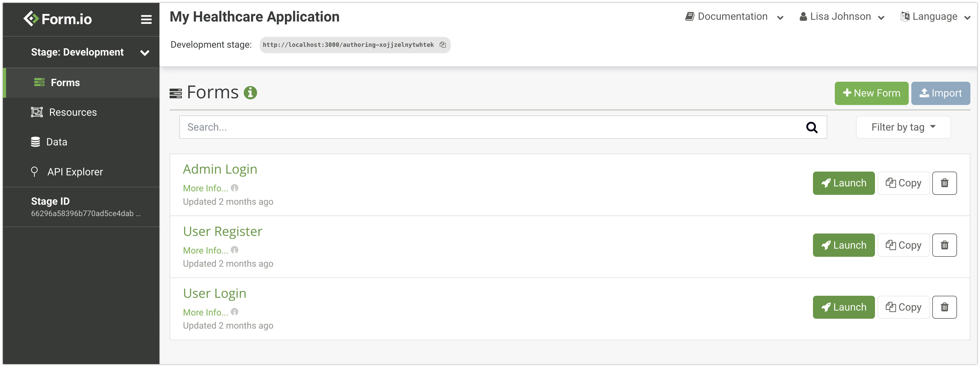Open the Lisa Johnson user menu

click(x=841, y=17)
